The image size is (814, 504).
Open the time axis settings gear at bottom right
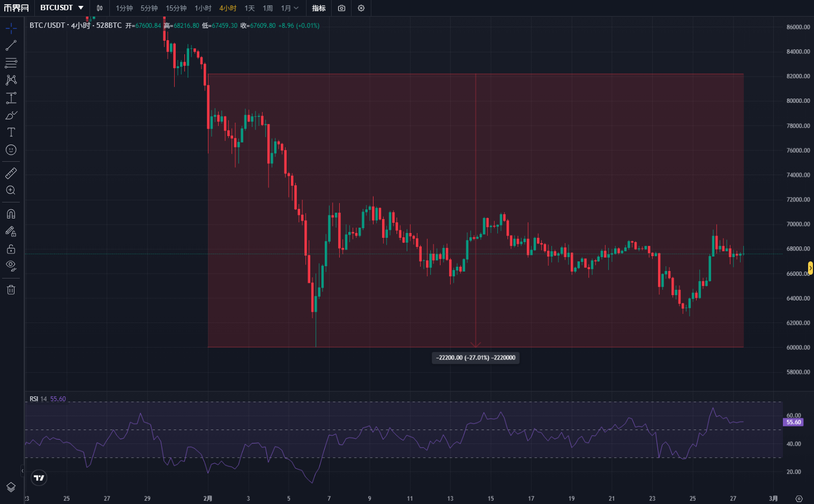point(799,499)
